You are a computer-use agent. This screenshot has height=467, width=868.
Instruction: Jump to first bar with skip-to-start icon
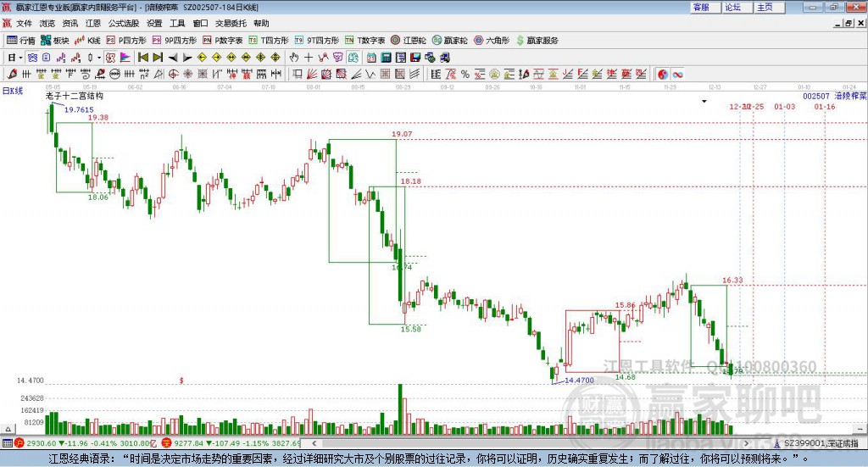click(x=142, y=58)
